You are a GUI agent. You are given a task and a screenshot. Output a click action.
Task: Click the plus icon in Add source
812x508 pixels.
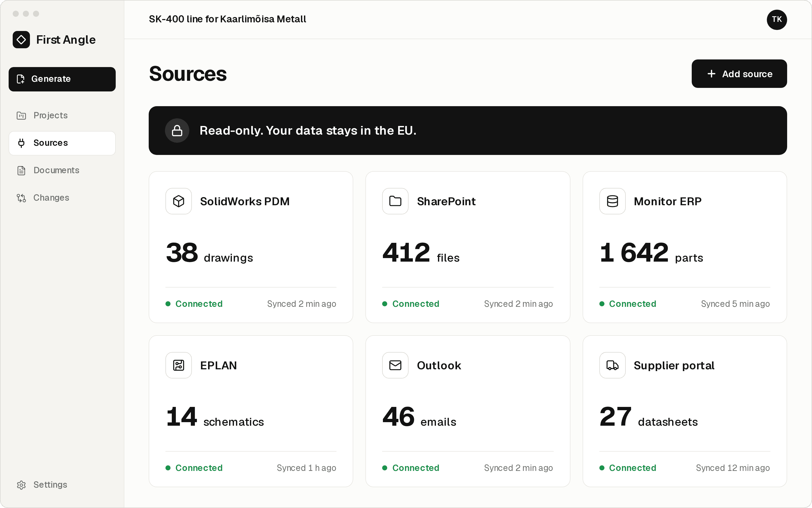tap(711, 74)
